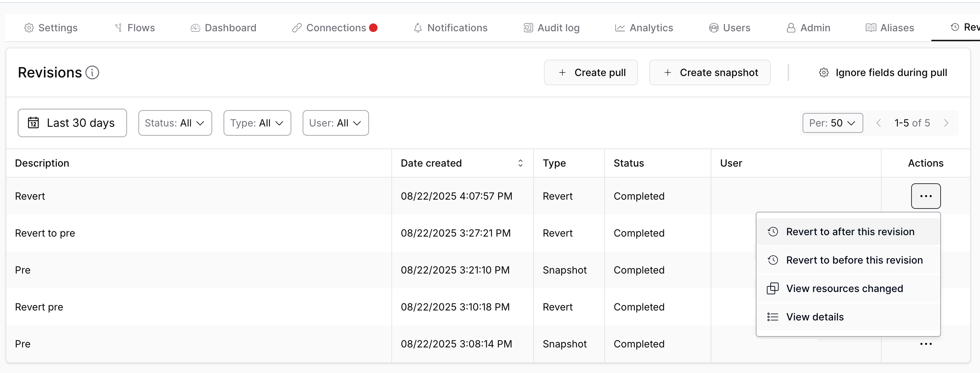
Task: Click the Settings gear icon in tab bar
Action: pos(29,28)
